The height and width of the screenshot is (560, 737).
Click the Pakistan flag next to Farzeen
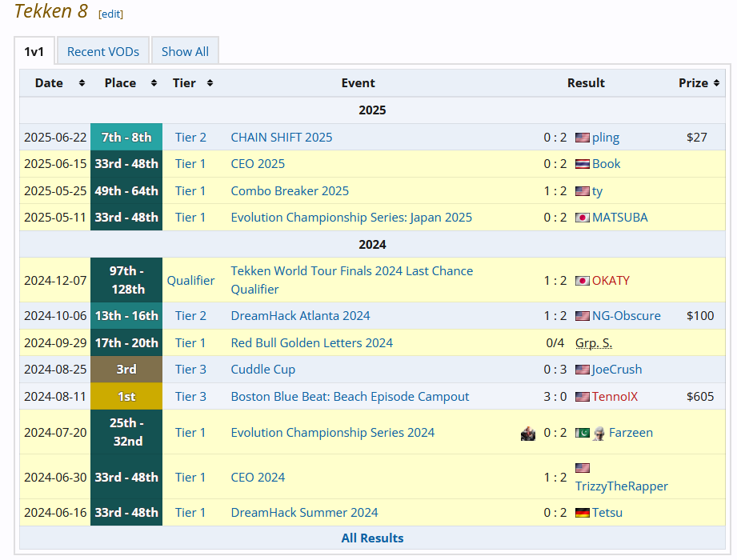[x=583, y=433]
